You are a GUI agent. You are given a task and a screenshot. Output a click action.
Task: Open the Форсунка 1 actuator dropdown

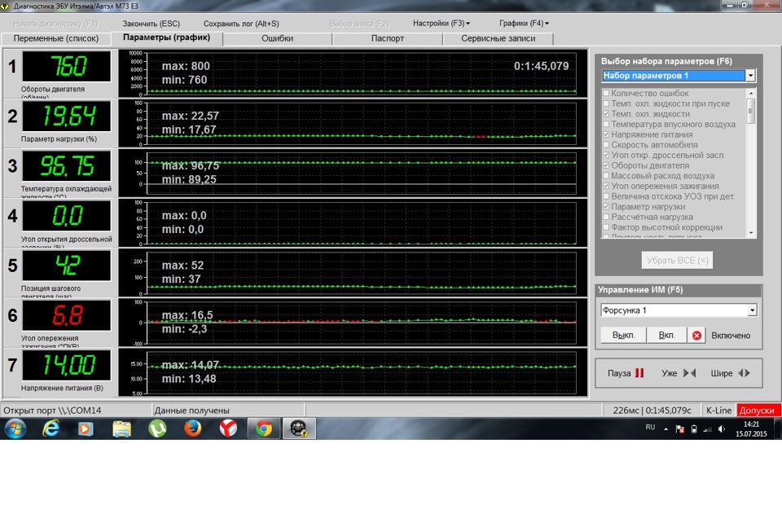pos(752,310)
